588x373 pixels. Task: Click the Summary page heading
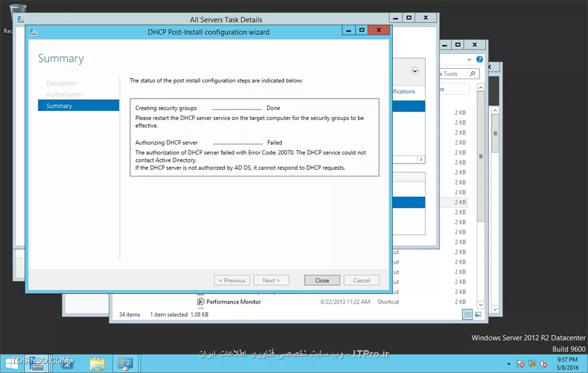pyautogui.click(x=61, y=59)
